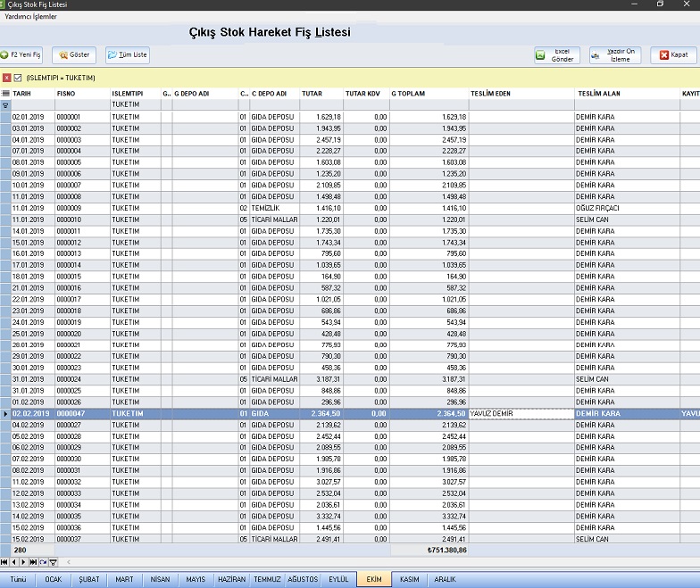The height and width of the screenshot is (588, 700).
Task: Click the filter row funnel icon
Action: pyautogui.click(x=5, y=105)
